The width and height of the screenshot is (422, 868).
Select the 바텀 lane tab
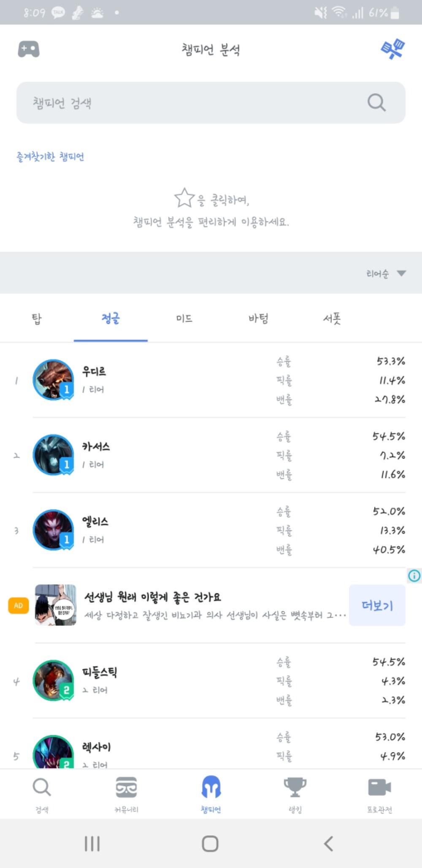[258, 318]
